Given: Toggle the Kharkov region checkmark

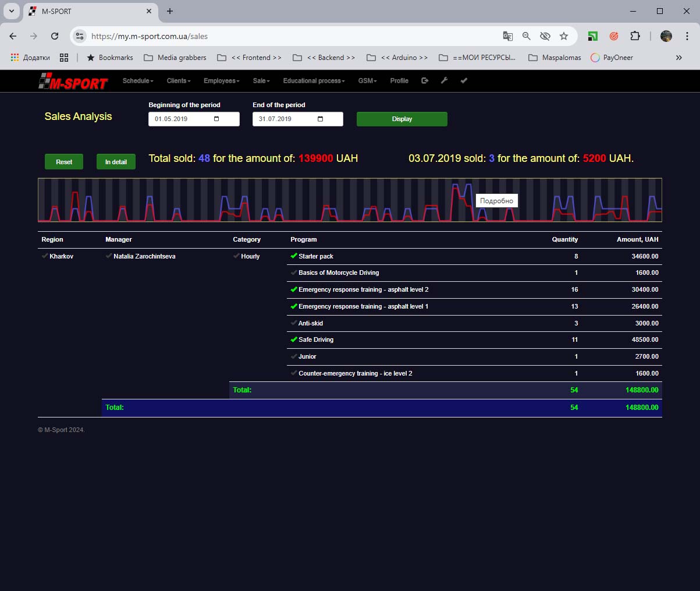Looking at the screenshot, I should pos(45,256).
